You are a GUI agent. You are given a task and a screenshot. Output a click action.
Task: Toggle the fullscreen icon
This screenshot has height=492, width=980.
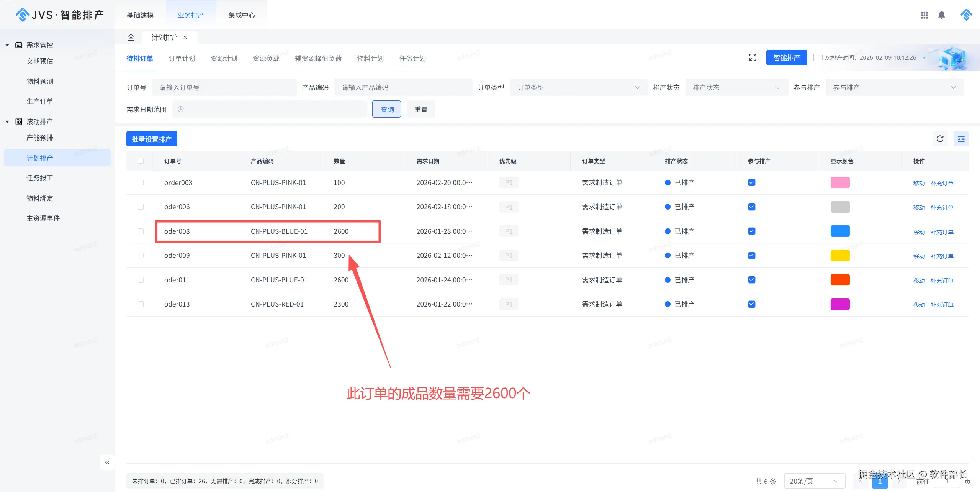pos(753,57)
